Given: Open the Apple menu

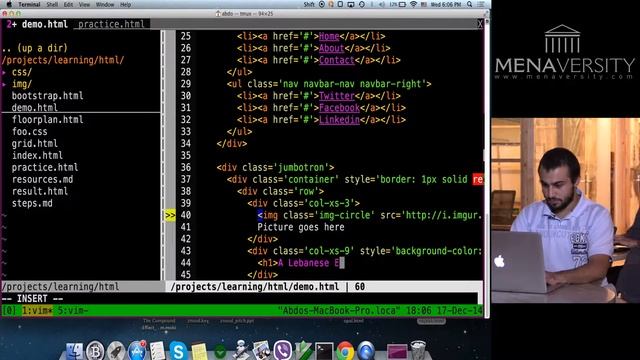Looking at the screenshot, I should 9,4.
